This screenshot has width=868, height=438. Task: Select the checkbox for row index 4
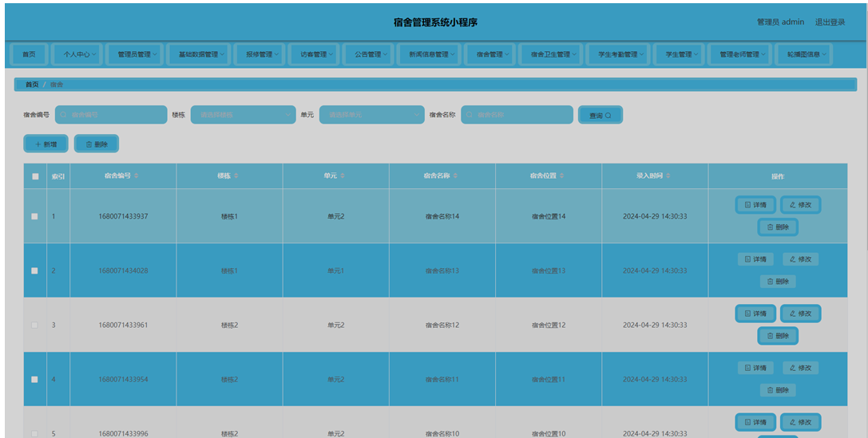pos(34,379)
